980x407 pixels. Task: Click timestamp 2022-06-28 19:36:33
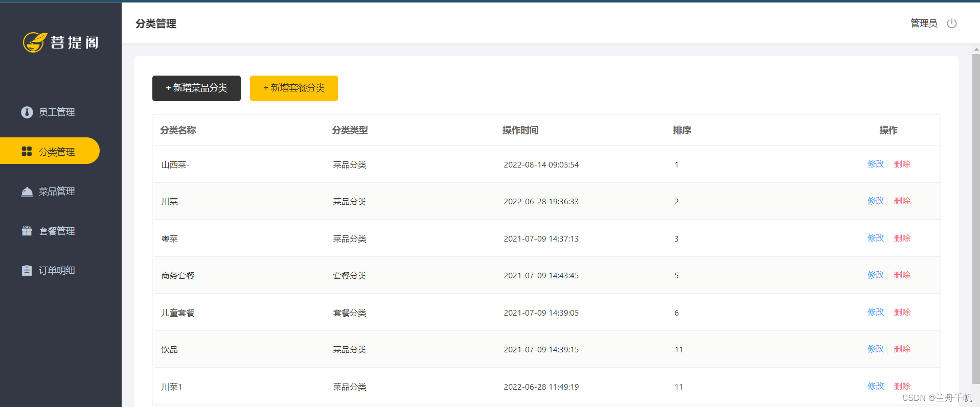click(x=541, y=201)
